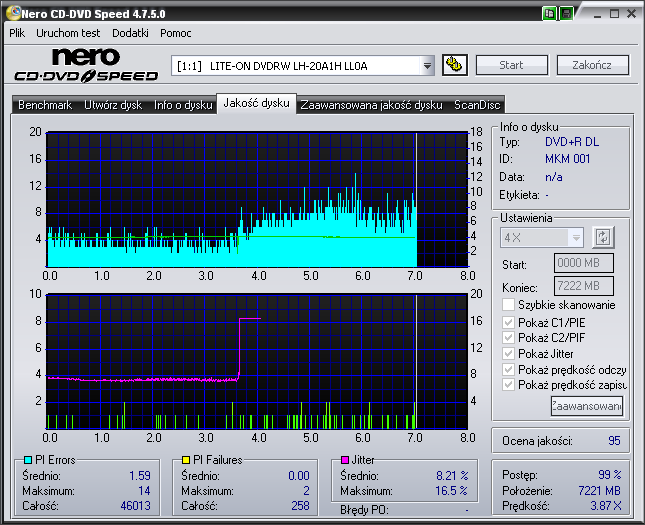Click the save (floppy disk) icon in title bar
The width and height of the screenshot is (645, 525).
pyautogui.click(x=566, y=14)
